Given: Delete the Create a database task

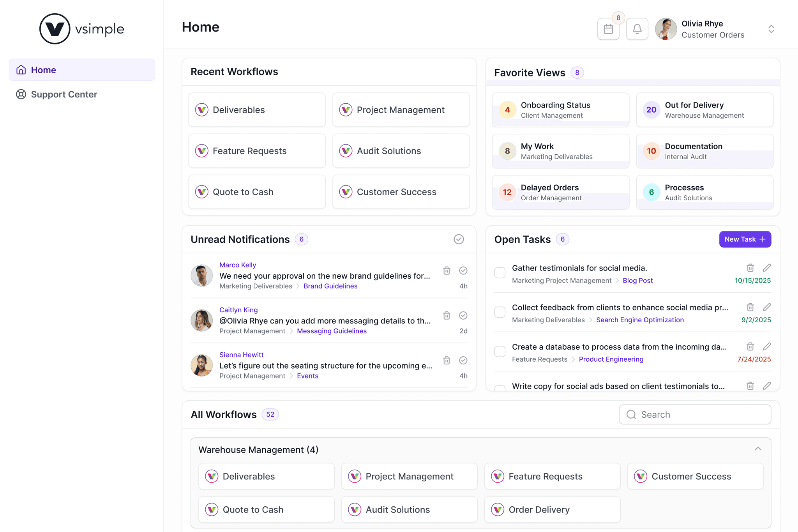Looking at the screenshot, I should point(750,346).
